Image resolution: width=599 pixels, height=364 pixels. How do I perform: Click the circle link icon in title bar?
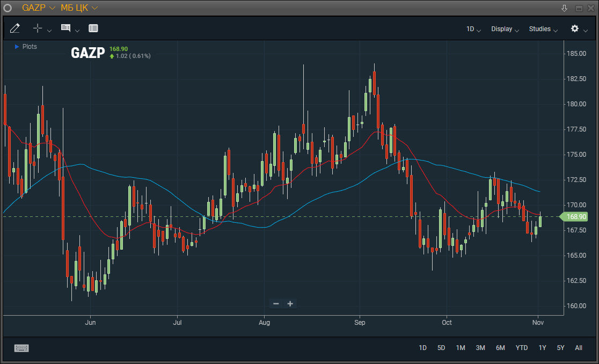(8, 8)
